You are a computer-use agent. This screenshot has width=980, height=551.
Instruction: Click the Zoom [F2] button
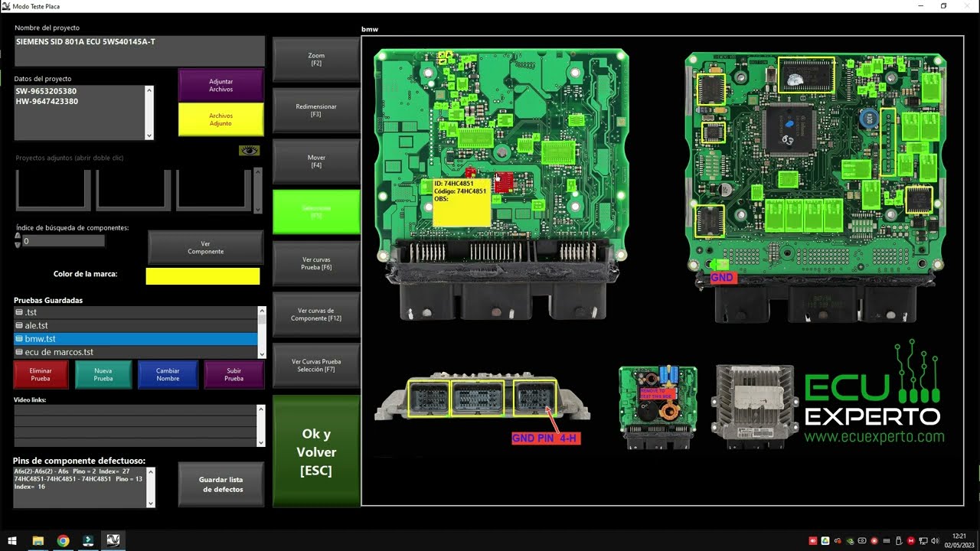[x=316, y=60]
